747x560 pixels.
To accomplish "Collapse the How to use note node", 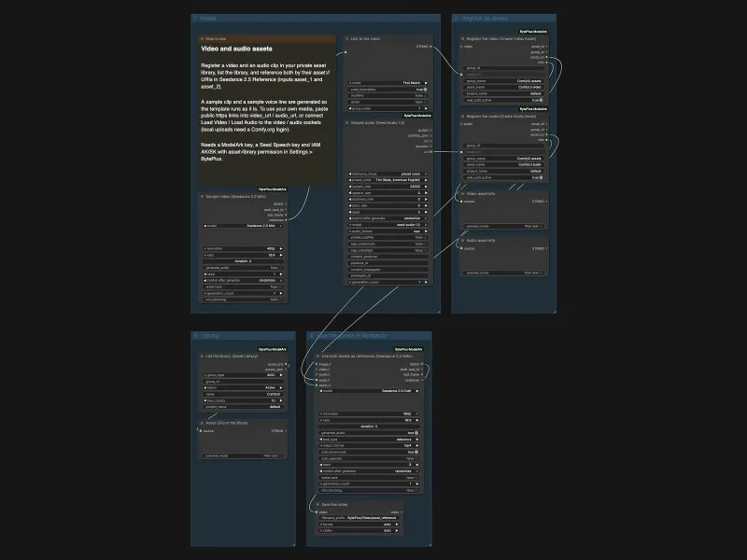I will click(202, 38).
